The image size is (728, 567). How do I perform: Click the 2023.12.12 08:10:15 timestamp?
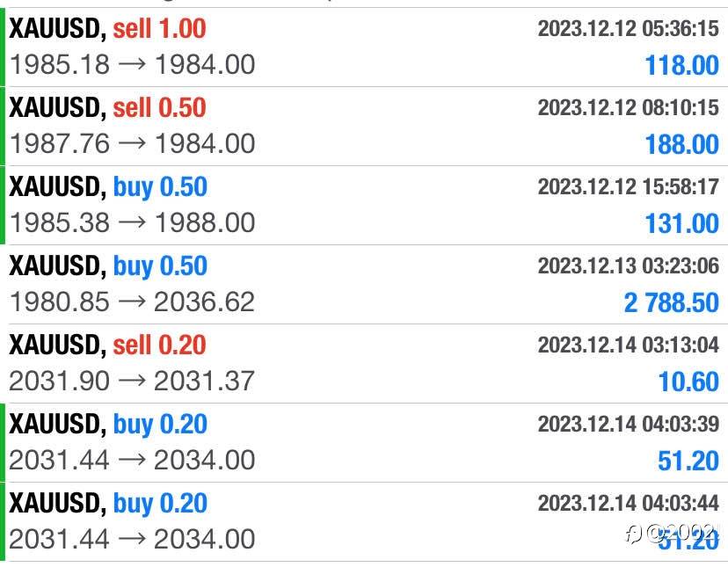pyautogui.click(x=628, y=108)
